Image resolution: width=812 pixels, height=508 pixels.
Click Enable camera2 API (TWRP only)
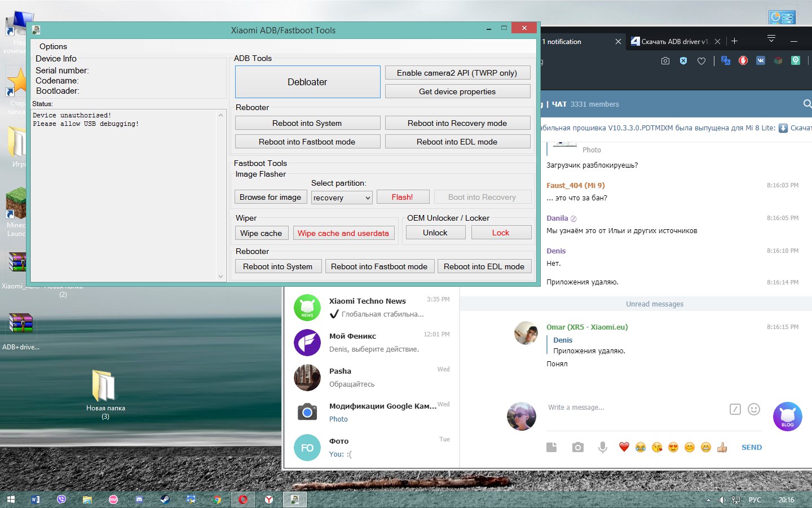click(457, 73)
